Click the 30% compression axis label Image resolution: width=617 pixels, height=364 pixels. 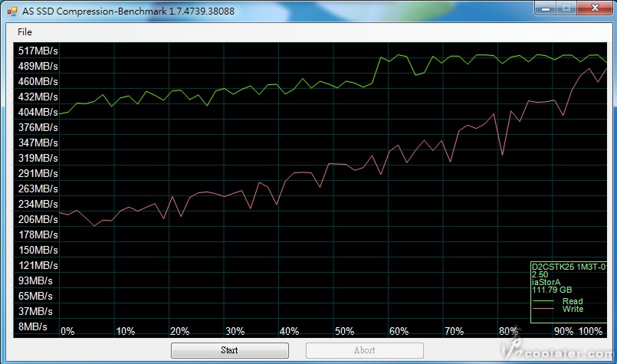pos(235,331)
